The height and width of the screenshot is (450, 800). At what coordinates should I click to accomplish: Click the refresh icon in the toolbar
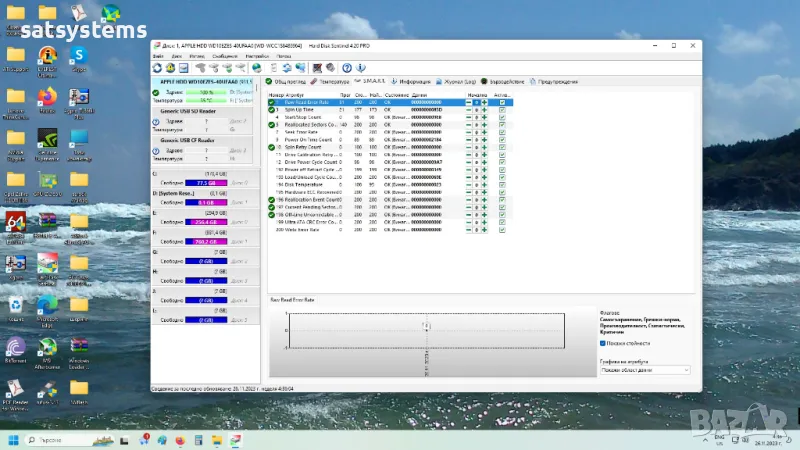[157, 68]
